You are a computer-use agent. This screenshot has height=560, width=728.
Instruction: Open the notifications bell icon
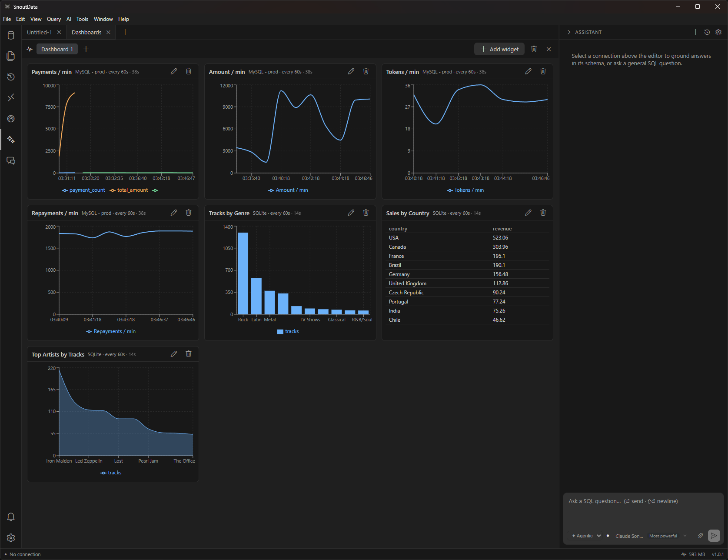point(11,517)
